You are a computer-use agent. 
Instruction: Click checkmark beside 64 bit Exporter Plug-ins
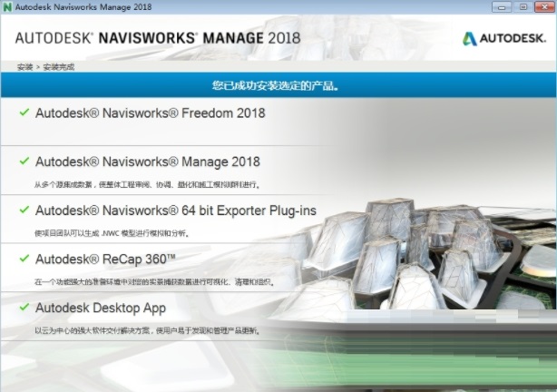point(24,210)
